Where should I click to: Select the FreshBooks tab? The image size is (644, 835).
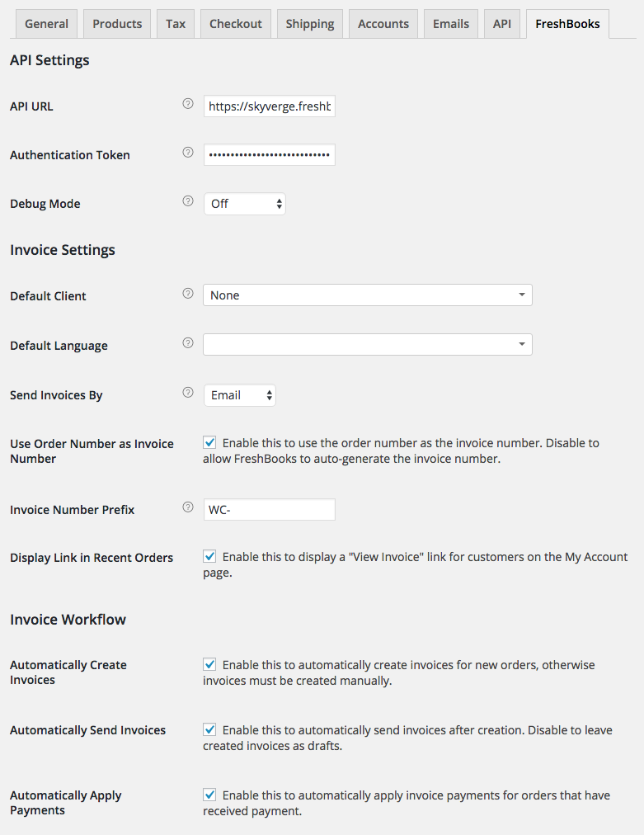click(x=567, y=24)
